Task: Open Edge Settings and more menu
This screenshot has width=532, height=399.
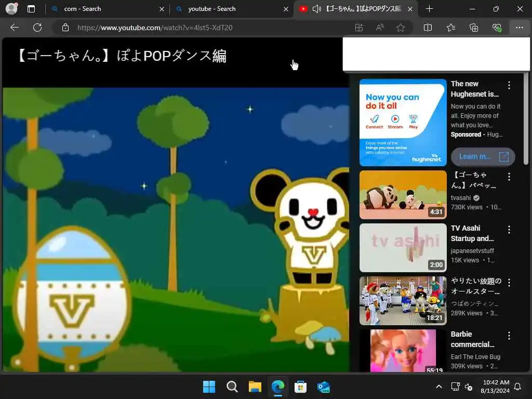Action: (x=520, y=28)
